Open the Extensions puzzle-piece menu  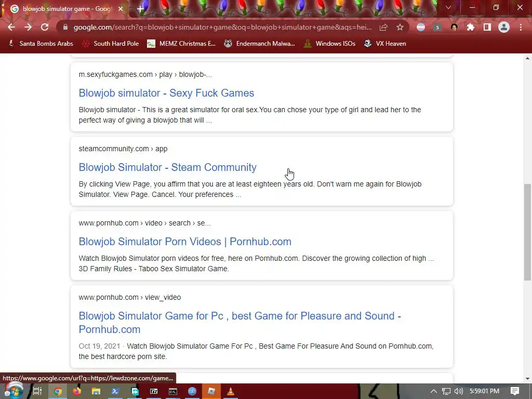(471, 27)
